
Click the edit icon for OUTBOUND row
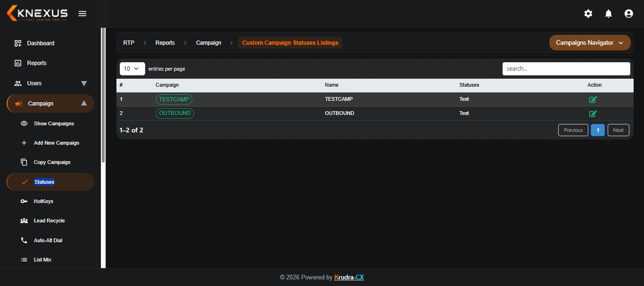[593, 114]
